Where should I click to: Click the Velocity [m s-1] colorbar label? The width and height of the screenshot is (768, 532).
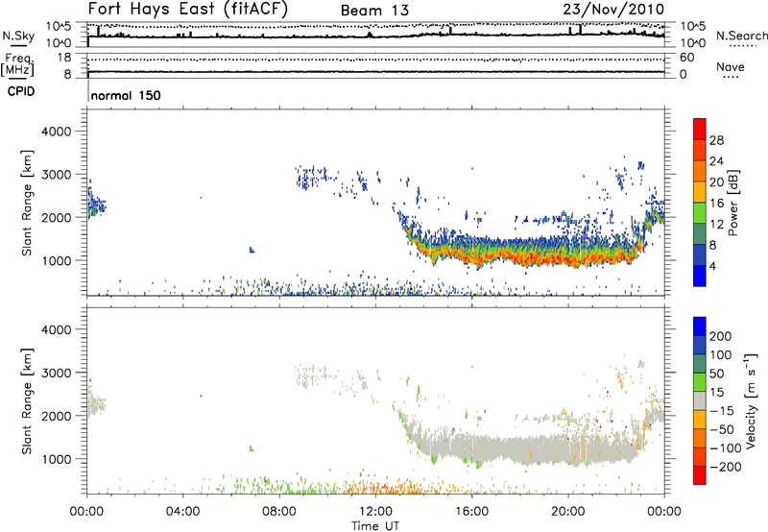(x=751, y=400)
